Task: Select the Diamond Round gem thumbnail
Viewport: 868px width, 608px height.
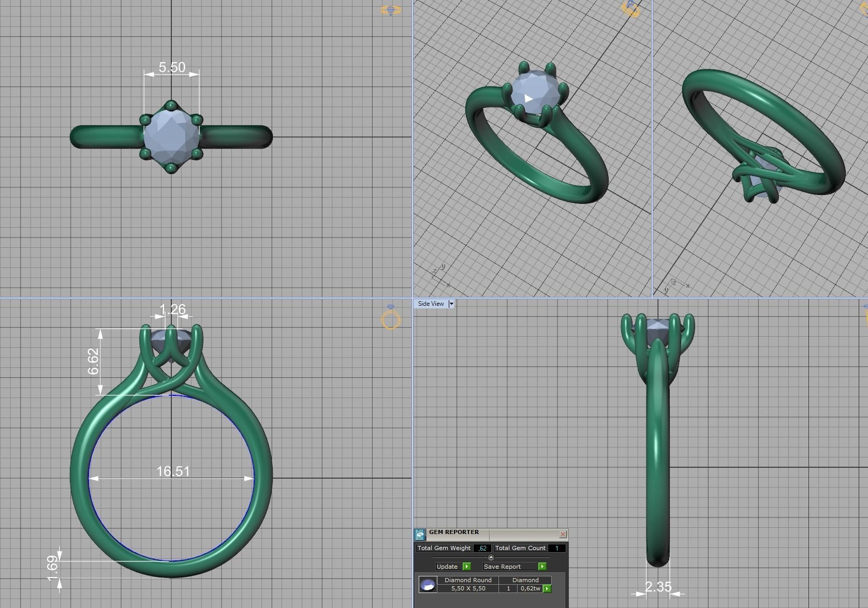Action: 428,585
